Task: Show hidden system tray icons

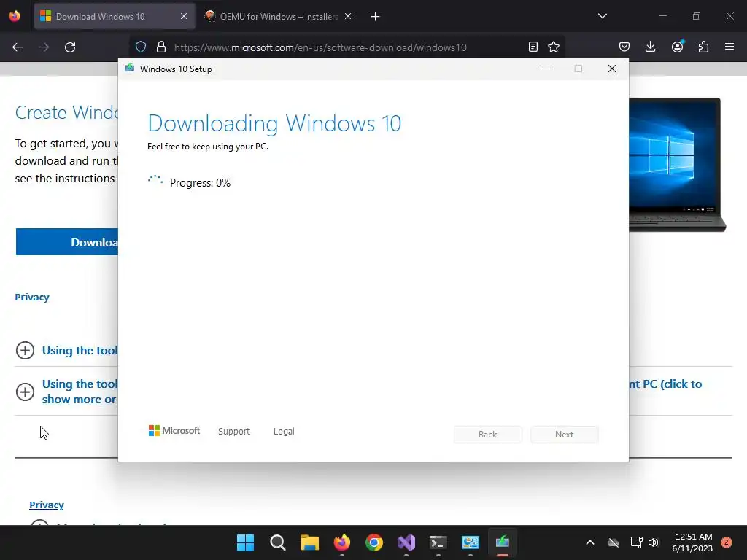Action: pyautogui.click(x=589, y=542)
